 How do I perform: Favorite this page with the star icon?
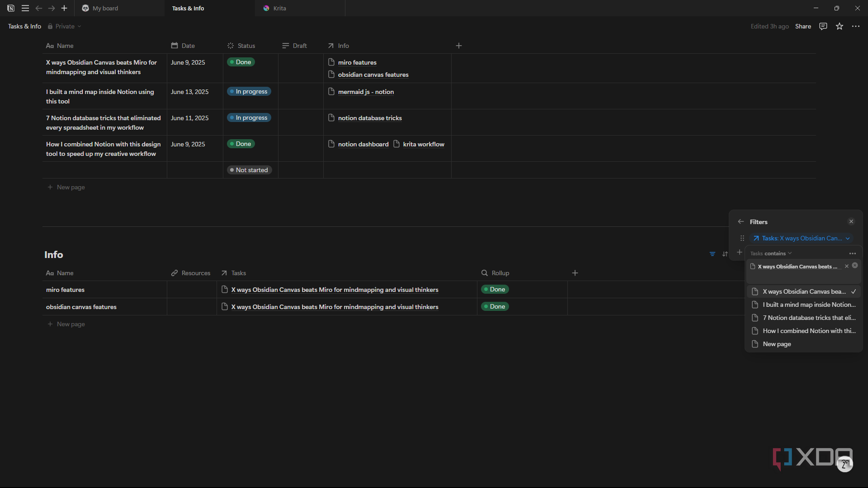840,26
